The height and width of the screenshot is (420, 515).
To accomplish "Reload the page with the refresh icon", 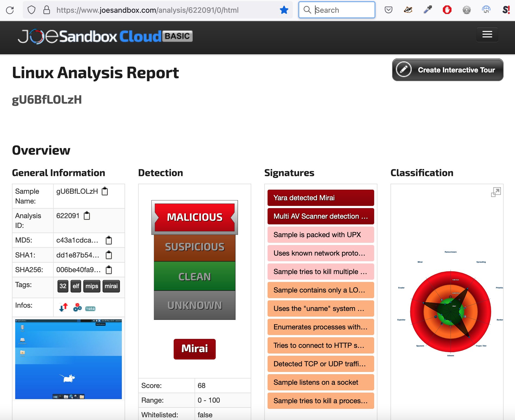I will pyautogui.click(x=10, y=10).
